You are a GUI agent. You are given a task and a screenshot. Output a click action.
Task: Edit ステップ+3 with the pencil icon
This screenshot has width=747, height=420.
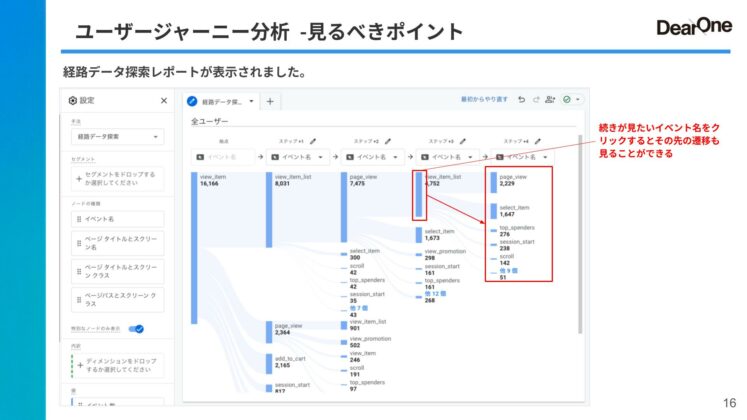pyautogui.click(x=463, y=141)
